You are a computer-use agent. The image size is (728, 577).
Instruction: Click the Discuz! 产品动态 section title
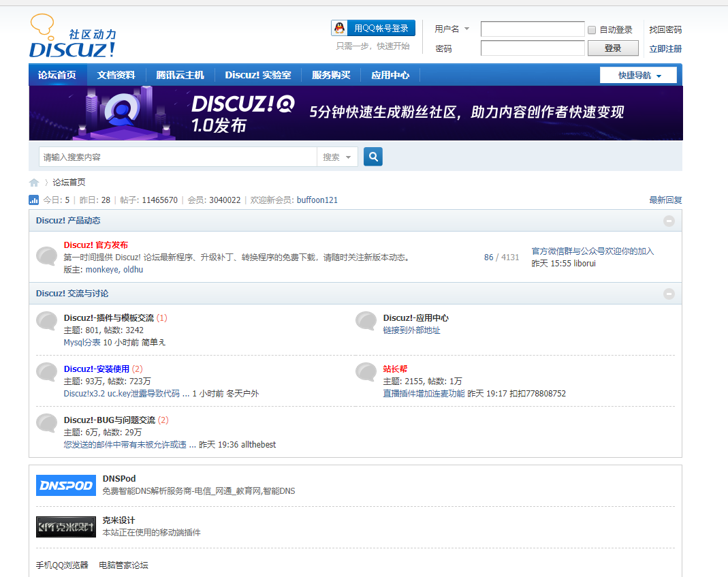(68, 221)
